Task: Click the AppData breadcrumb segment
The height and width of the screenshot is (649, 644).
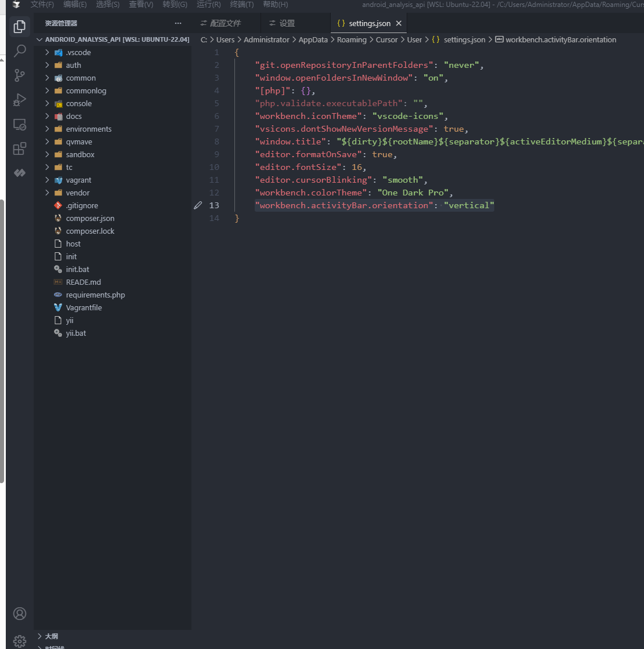Action: (313, 39)
